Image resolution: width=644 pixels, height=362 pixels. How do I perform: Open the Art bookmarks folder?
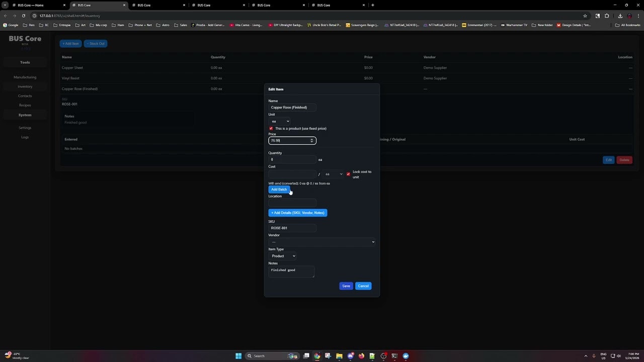coord(80,25)
